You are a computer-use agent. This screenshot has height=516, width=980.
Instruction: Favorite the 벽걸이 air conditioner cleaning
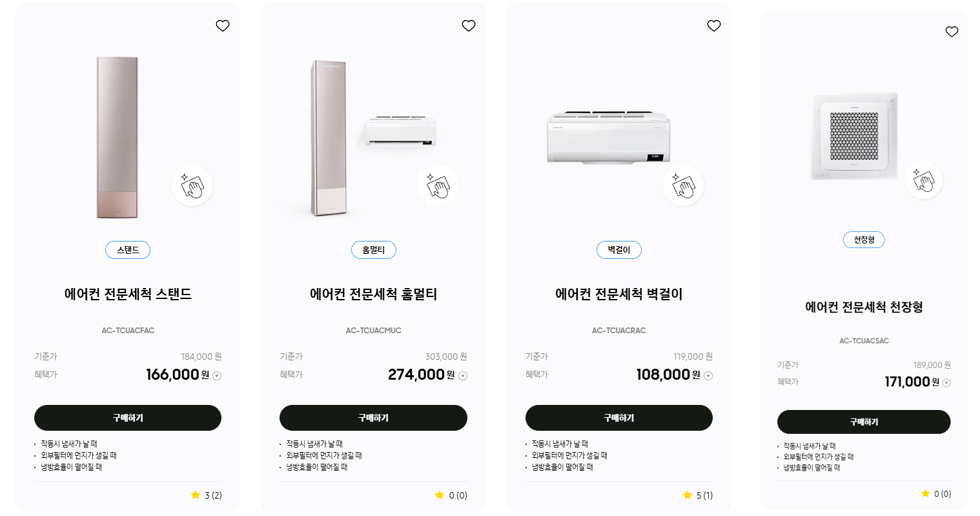714,26
